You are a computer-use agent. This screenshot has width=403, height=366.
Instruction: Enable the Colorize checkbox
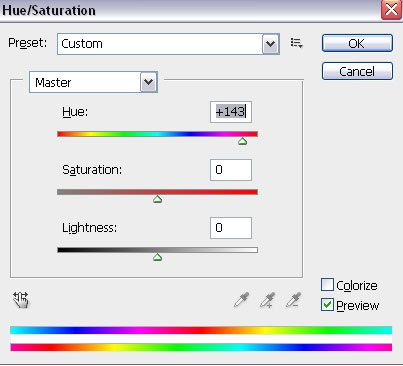tap(327, 285)
